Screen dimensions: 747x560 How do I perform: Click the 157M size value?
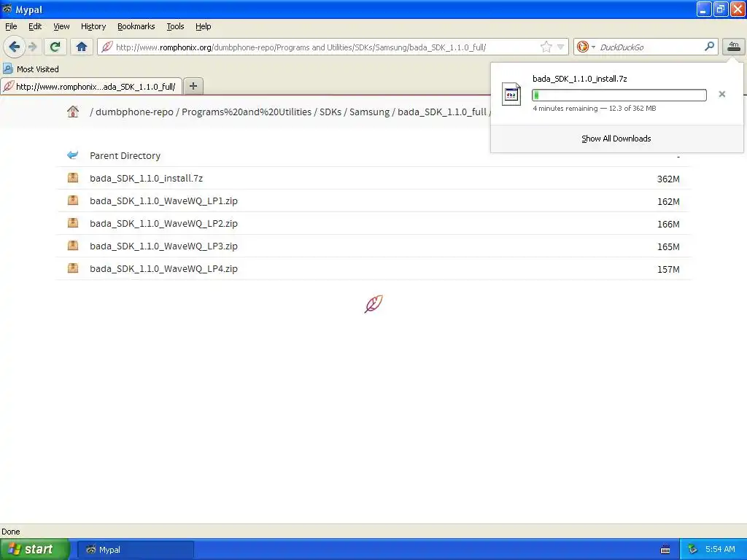point(668,270)
